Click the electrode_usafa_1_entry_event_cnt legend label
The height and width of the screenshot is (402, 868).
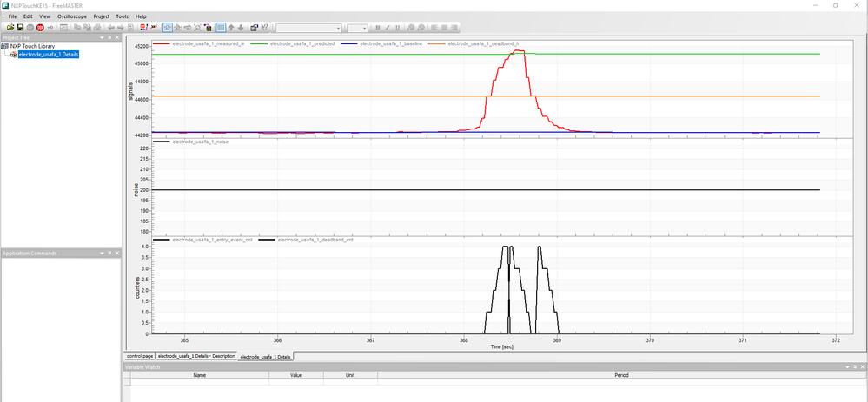[x=213, y=240]
